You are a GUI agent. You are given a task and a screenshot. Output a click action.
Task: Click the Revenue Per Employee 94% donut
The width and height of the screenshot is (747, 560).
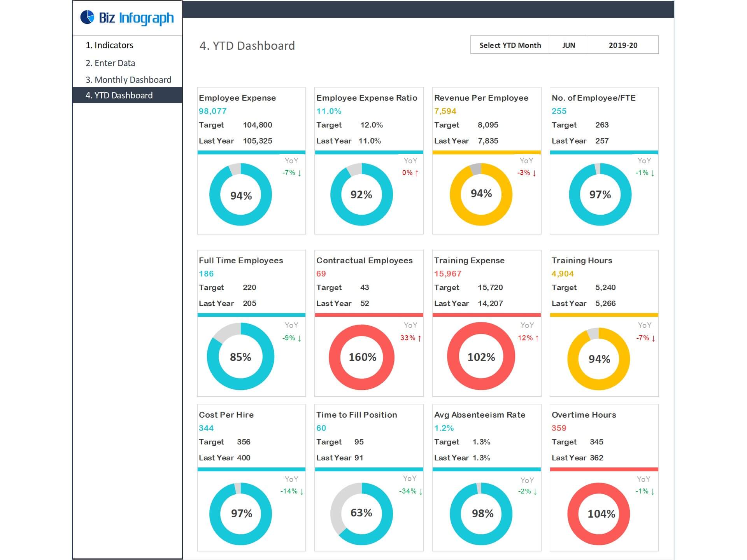click(481, 194)
